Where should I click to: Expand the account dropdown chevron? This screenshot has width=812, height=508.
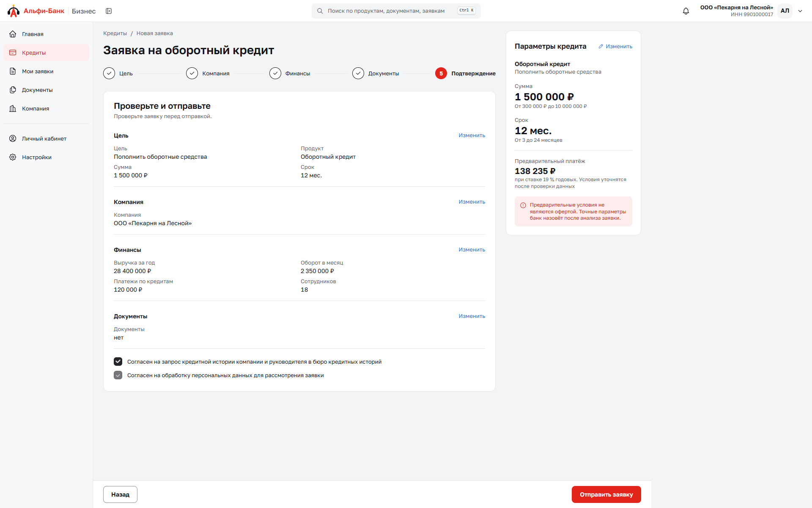pyautogui.click(x=800, y=11)
